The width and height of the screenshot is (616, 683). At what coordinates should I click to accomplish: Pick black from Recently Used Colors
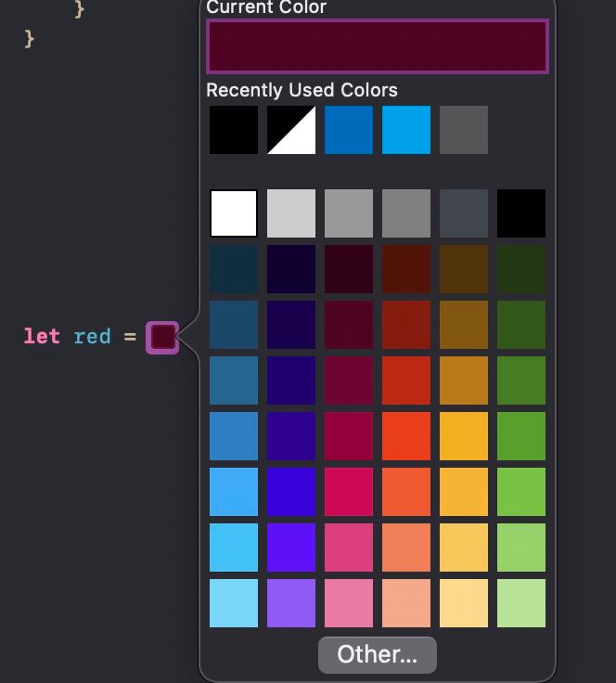(x=234, y=130)
